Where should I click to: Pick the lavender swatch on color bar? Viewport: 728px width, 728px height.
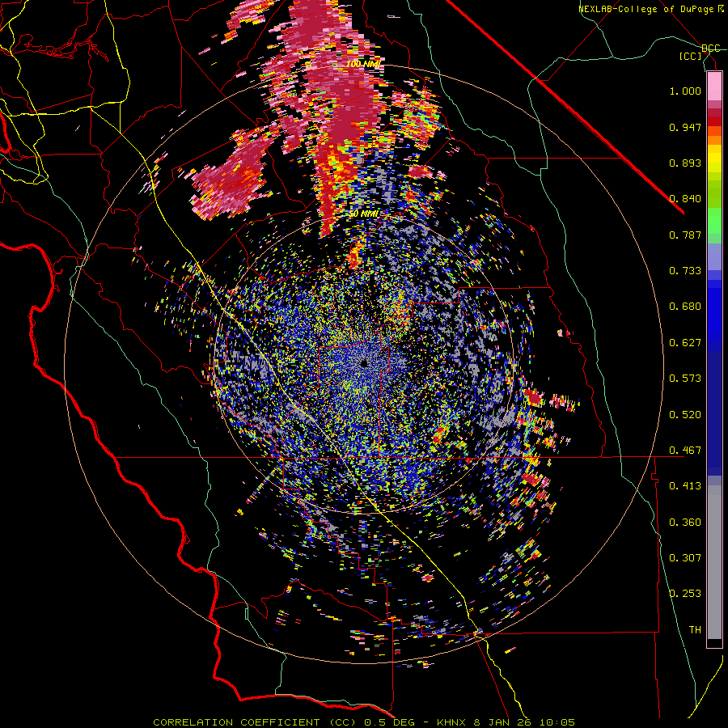pyautogui.click(x=714, y=256)
